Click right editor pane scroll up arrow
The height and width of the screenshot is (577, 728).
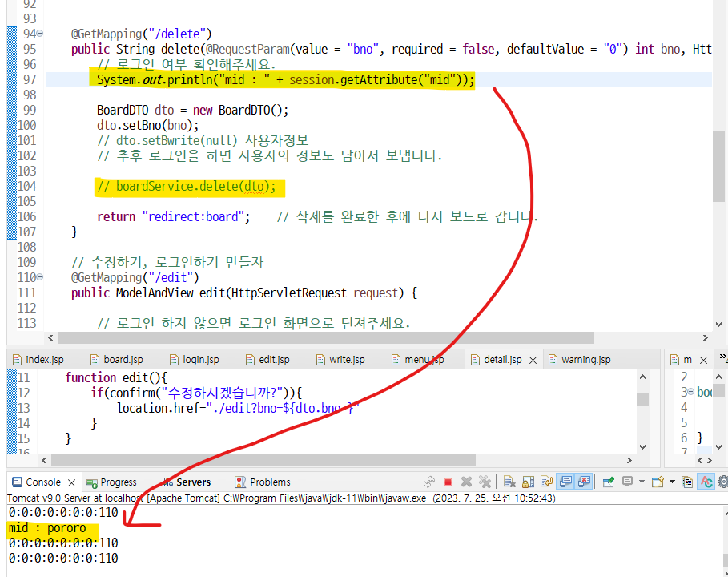click(718, 377)
